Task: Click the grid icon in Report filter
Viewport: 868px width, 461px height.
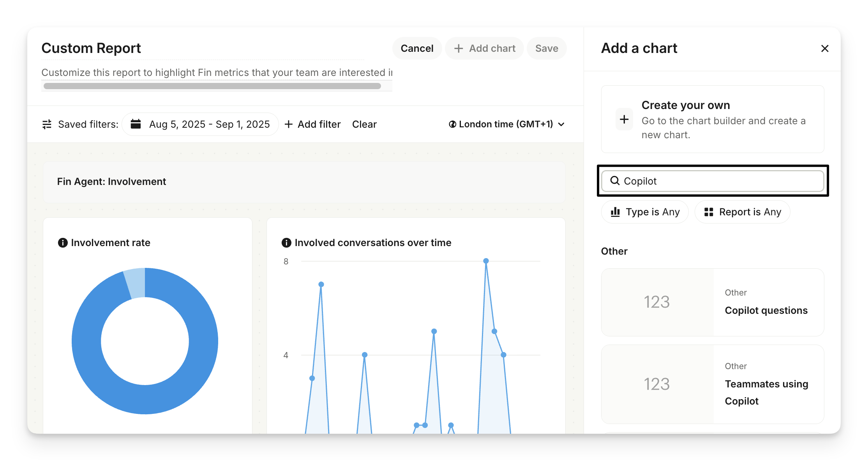Action: (709, 212)
